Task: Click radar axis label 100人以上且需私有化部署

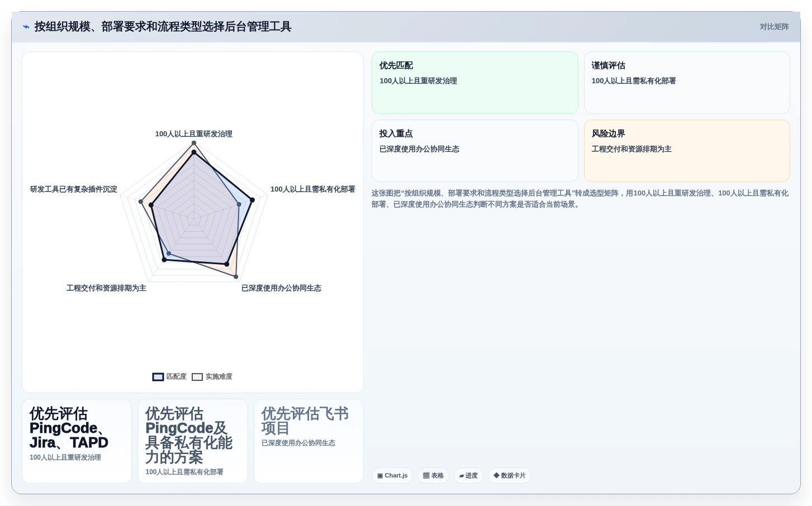Action: tap(313, 189)
